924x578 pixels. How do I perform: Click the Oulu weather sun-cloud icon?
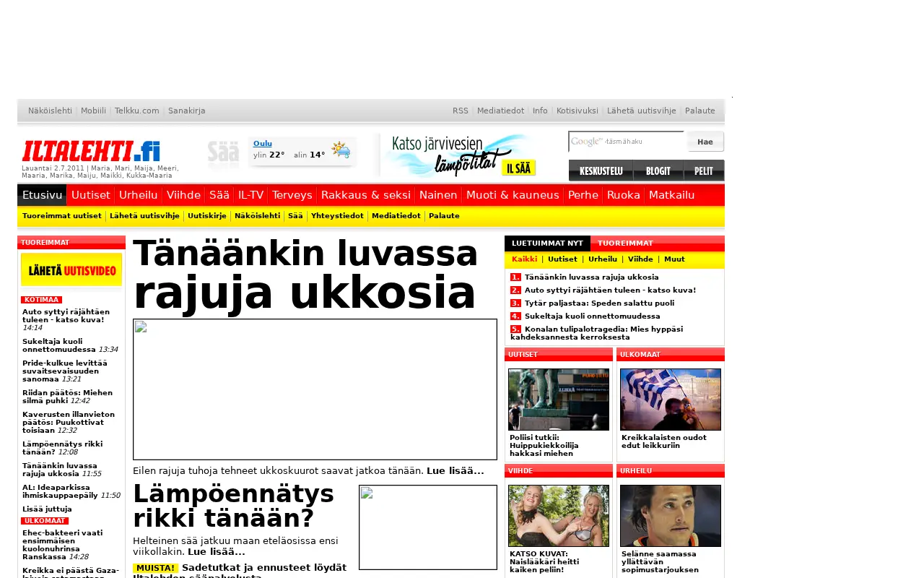coord(341,150)
